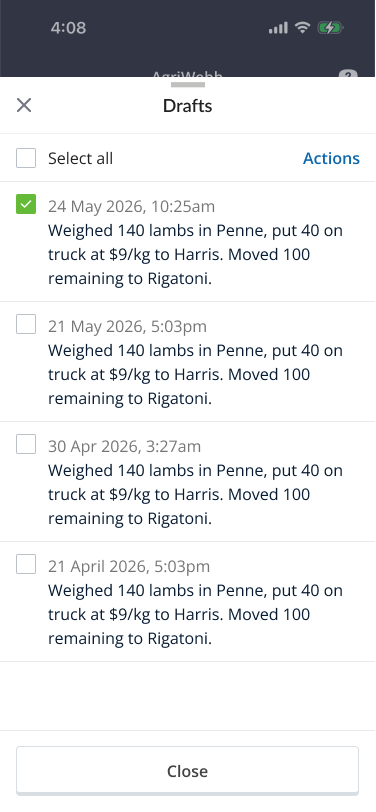The height and width of the screenshot is (812, 376).
Task: Uncheck the 24 May 2026 draft checkbox
Action: [x=26, y=204]
